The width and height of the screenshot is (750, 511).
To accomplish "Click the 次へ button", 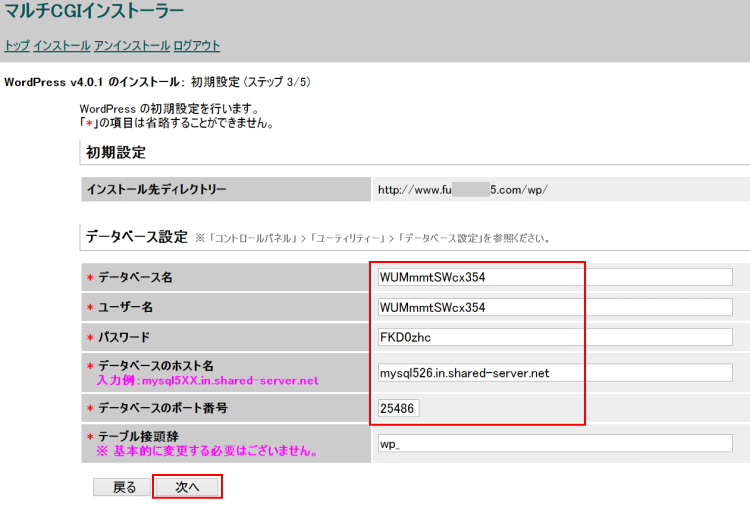I will pos(187,487).
